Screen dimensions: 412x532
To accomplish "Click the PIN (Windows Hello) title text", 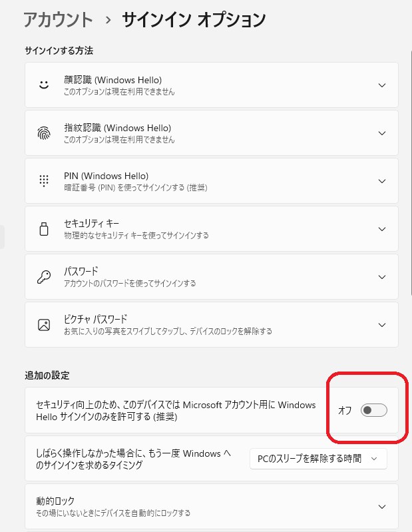I will tap(106, 176).
